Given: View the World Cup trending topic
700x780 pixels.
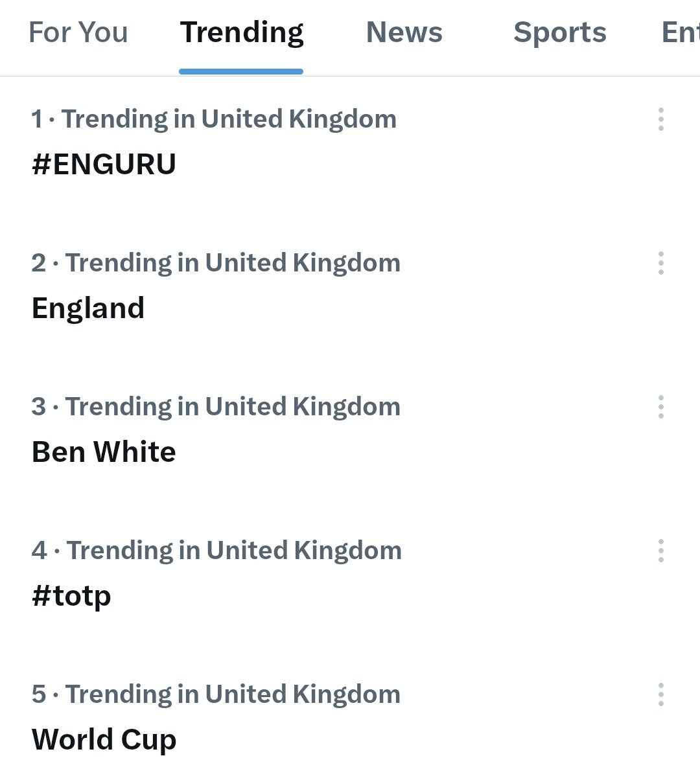Looking at the screenshot, I should tap(104, 740).
